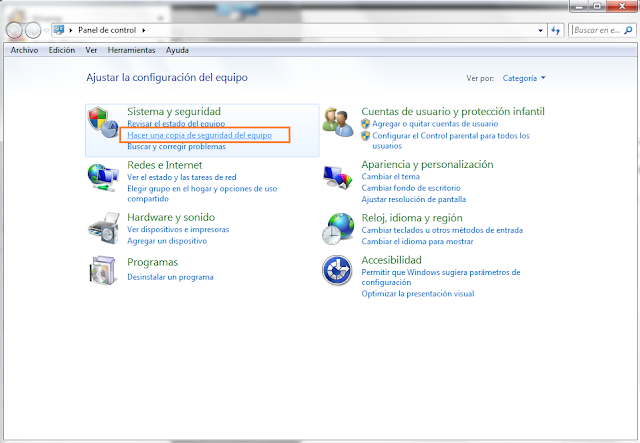Open the Ayuda menu
The width and height of the screenshot is (640, 443).
tap(177, 50)
